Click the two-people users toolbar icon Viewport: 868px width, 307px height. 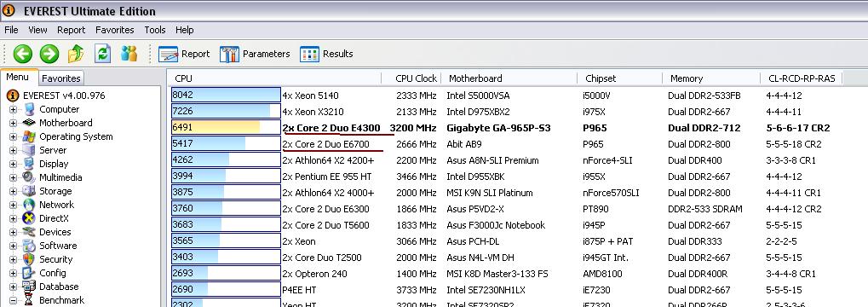pyautogui.click(x=129, y=54)
